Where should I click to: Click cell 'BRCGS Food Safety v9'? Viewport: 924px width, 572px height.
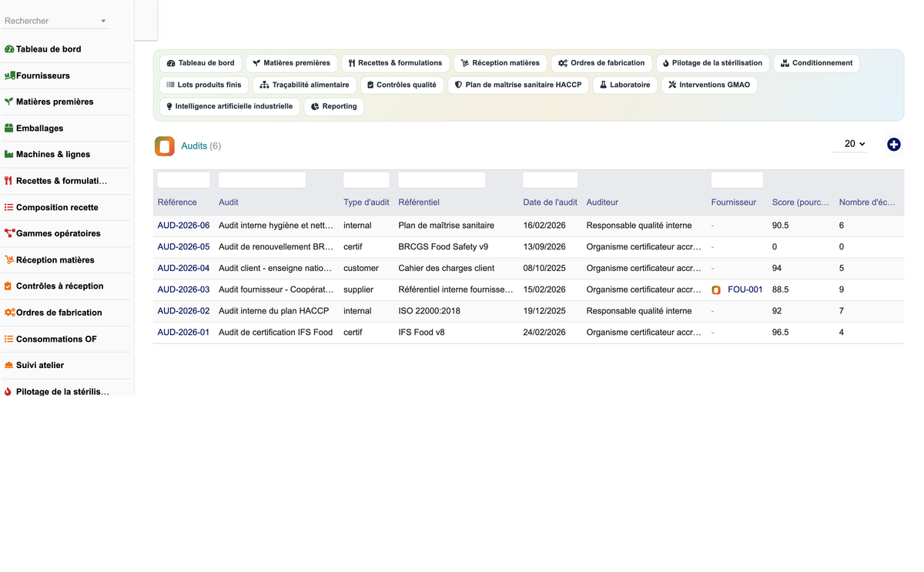coord(444,247)
